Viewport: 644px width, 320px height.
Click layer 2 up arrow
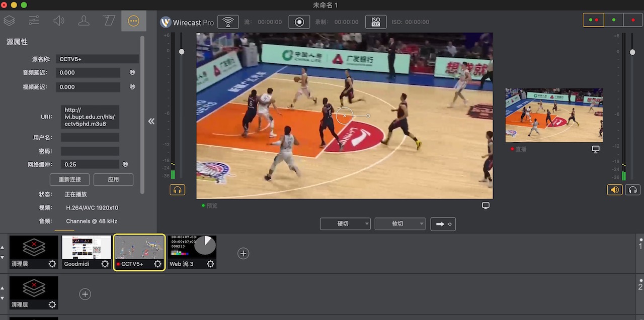tap(3, 288)
